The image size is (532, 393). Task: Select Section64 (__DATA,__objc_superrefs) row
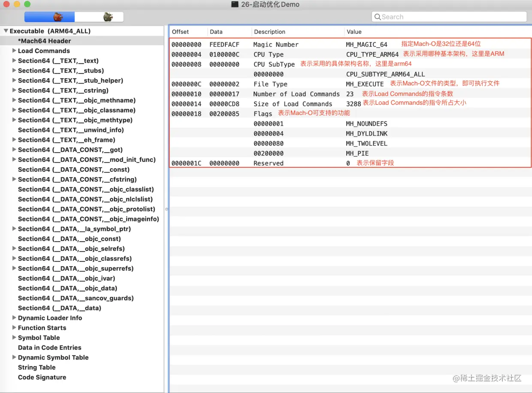point(82,268)
